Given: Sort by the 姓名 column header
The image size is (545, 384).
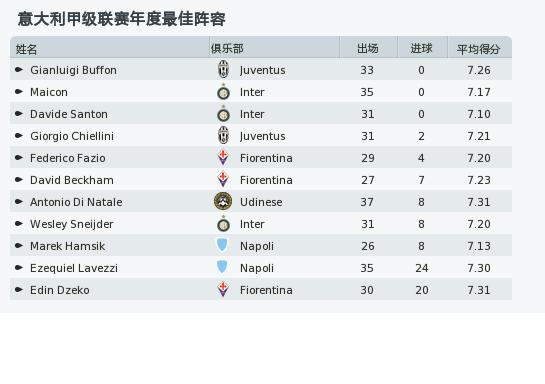Looking at the screenshot, I should 26,49.
